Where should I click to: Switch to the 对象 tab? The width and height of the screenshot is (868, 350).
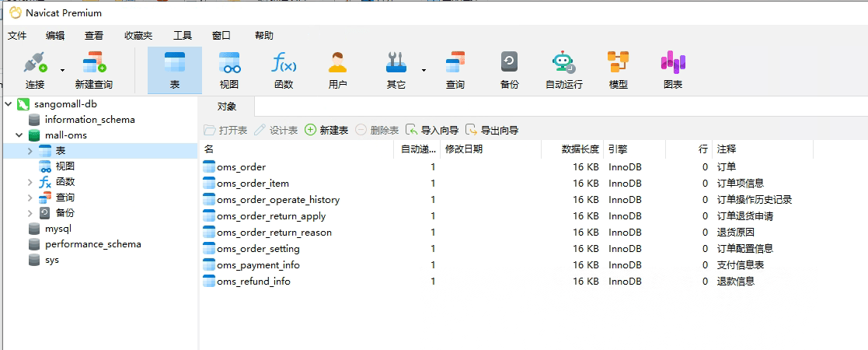[x=226, y=107]
